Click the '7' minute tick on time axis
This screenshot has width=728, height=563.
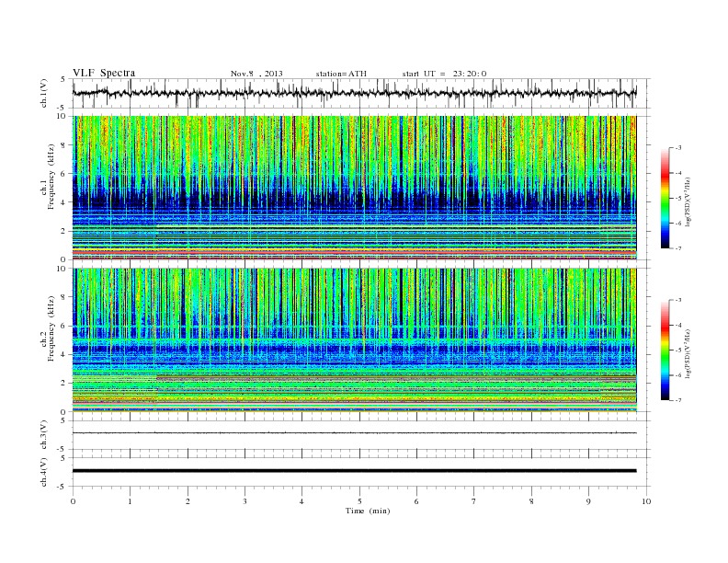click(x=473, y=501)
